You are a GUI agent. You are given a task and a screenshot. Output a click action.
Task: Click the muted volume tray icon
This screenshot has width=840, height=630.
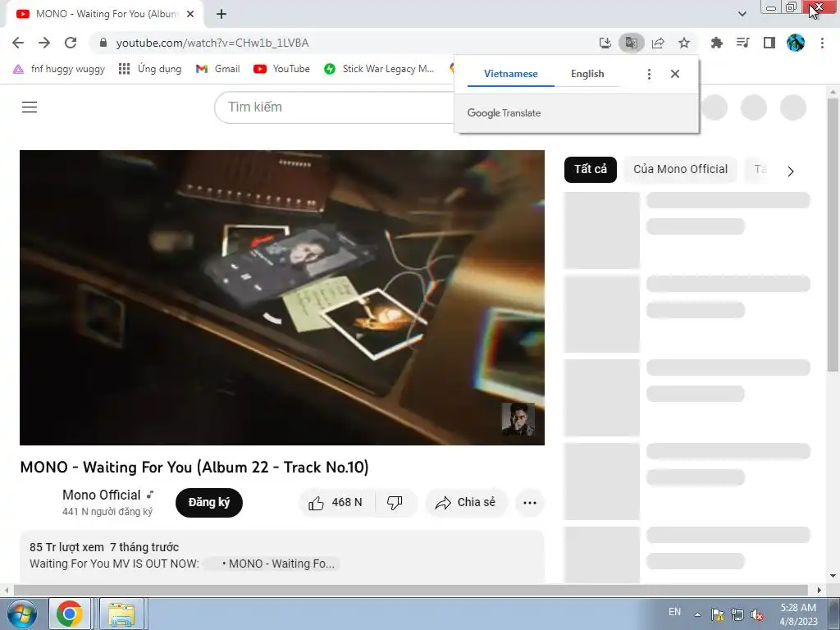click(757, 614)
